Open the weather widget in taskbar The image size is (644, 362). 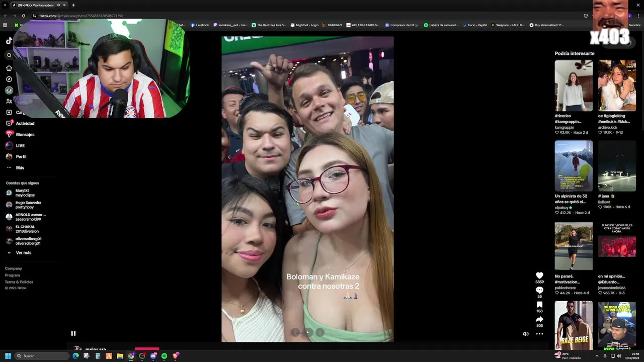(x=568, y=356)
